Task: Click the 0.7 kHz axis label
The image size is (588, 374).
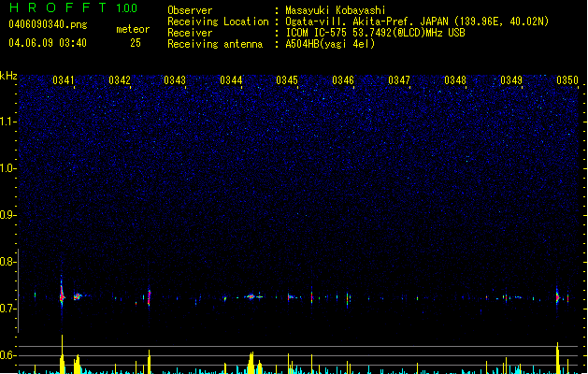Action: point(8,309)
